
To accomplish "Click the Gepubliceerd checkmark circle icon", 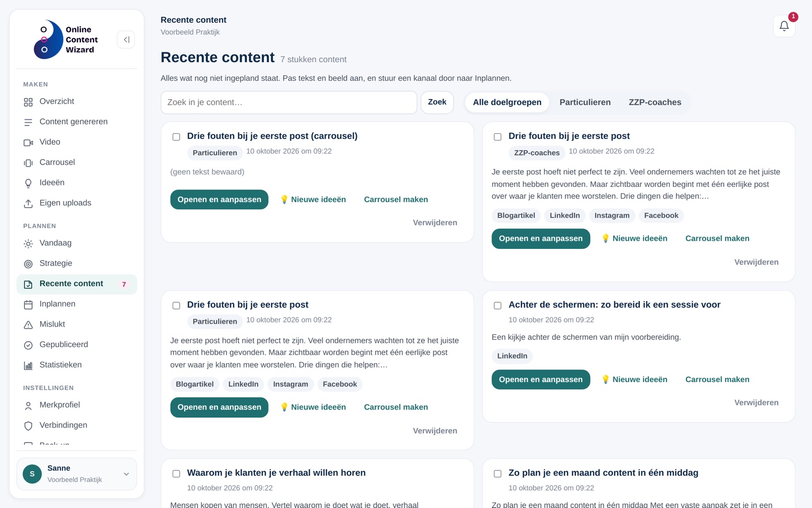I will (x=28, y=345).
